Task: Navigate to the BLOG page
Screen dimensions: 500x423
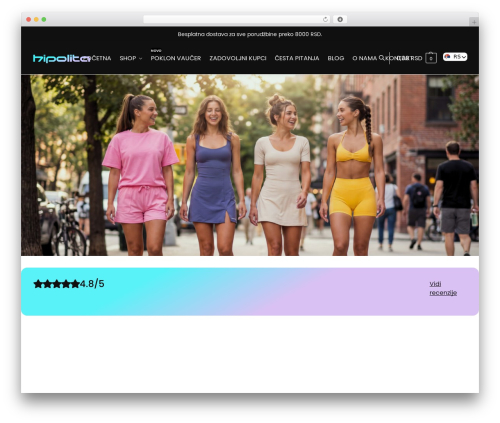Action: tap(336, 58)
